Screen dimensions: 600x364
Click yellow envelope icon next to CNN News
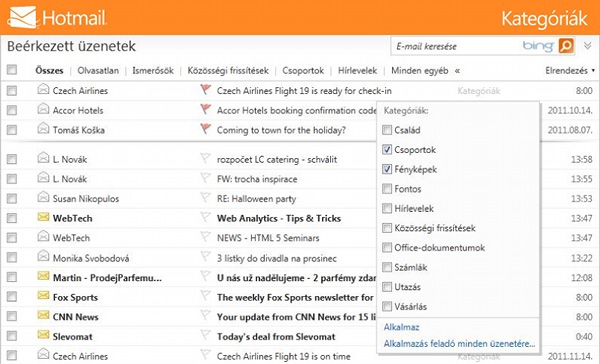point(43,315)
